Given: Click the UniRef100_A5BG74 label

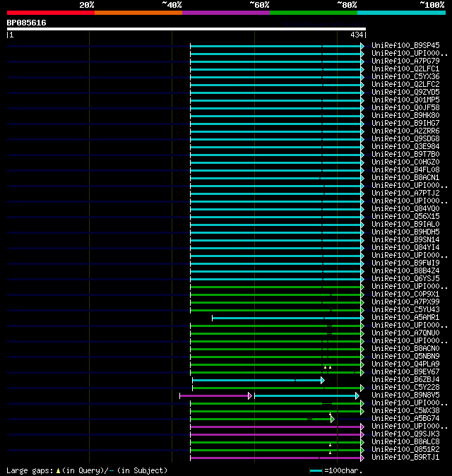Looking at the screenshot, I should pos(405,419).
